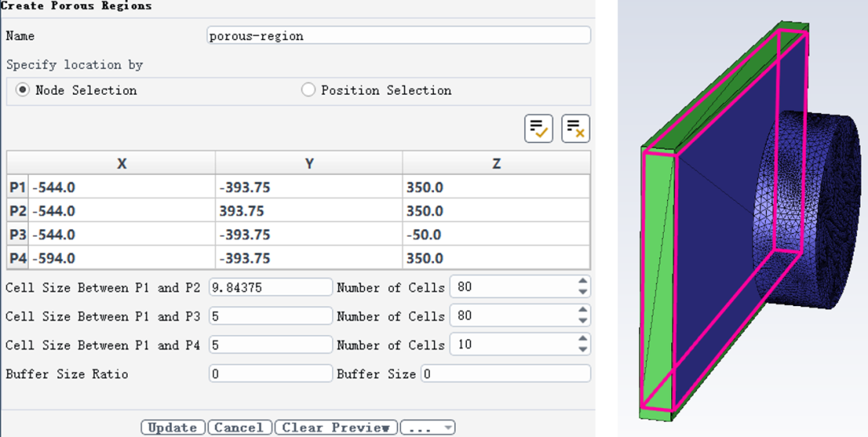868x437 pixels.
Task: Select the P1 row X value cell
Action: pyautogui.click(x=121, y=188)
